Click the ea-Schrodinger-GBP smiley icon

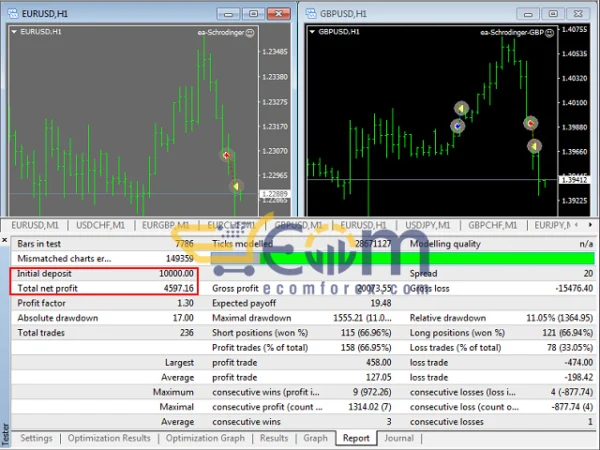point(549,33)
